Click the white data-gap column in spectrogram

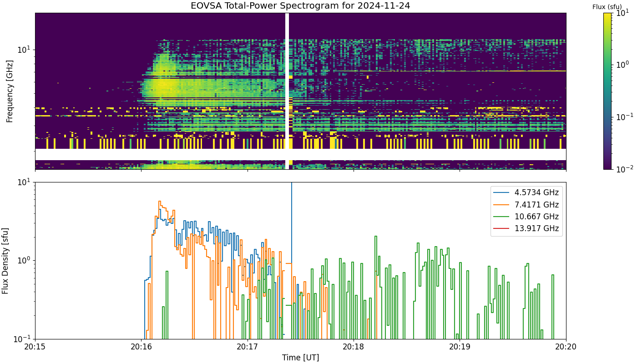point(287,91)
